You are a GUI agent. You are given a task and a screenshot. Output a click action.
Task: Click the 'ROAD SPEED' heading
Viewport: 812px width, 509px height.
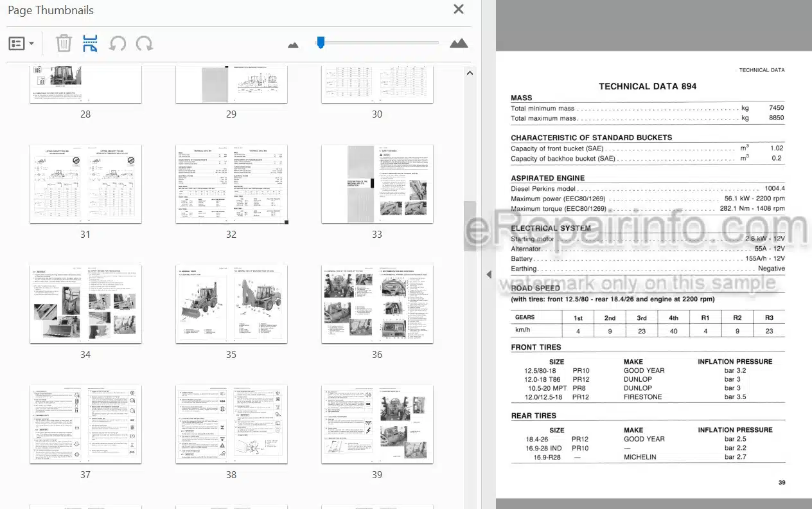tap(536, 289)
